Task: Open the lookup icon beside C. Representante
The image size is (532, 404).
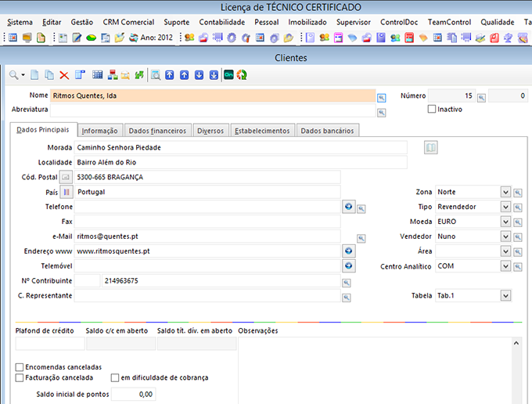Action: coord(347,298)
